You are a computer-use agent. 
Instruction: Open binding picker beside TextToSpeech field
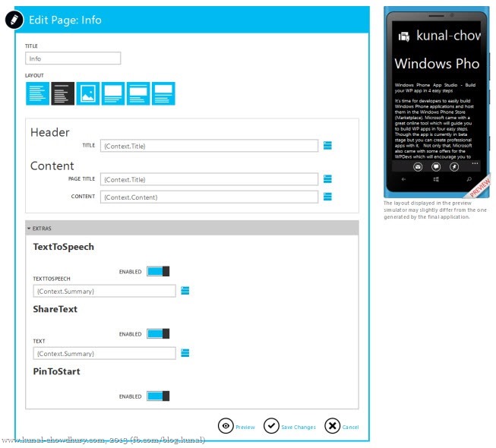pos(185,290)
